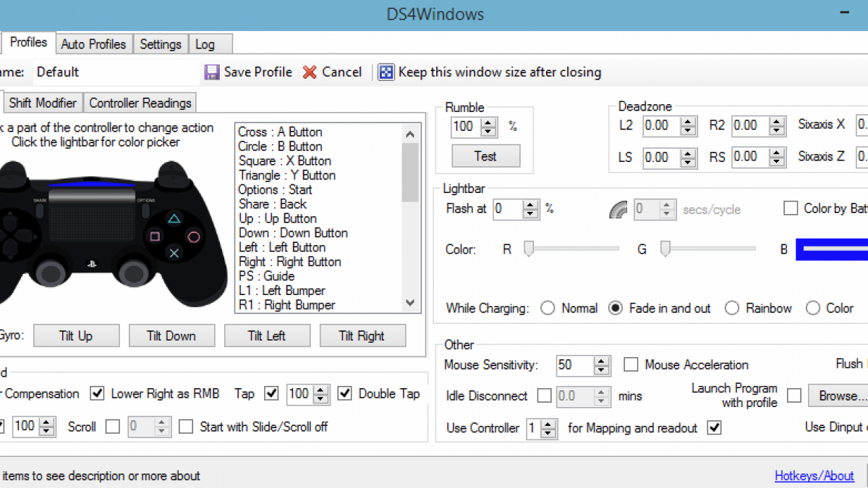This screenshot has width=868, height=488.
Task: Click the right analog stick on the controller
Action: pyautogui.click(x=135, y=273)
